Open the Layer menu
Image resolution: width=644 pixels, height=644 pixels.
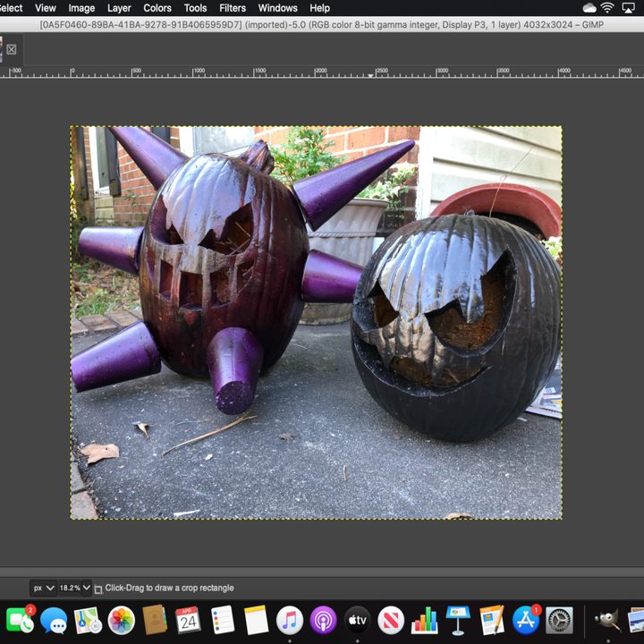pyautogui.click(x=119, y=8)
